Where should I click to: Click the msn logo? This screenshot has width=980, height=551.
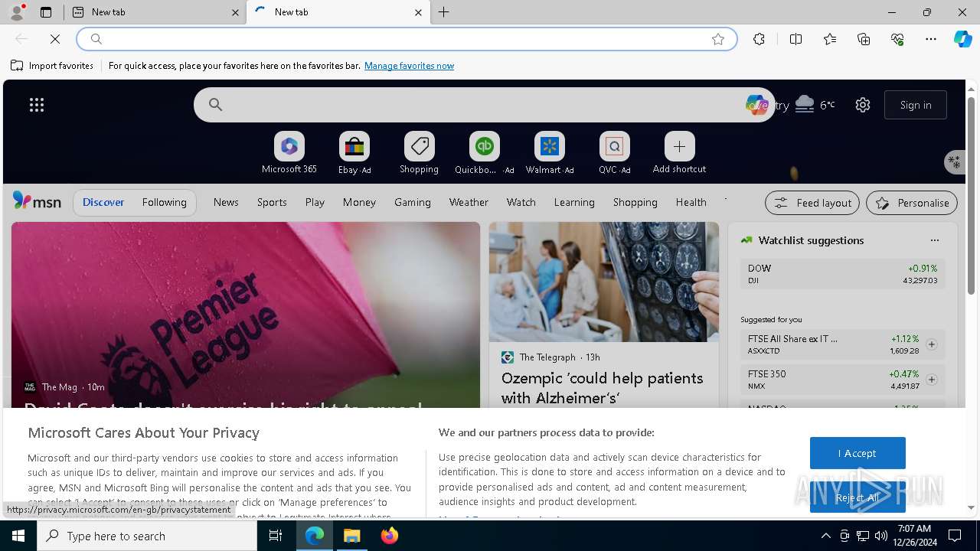pos(37,201)
